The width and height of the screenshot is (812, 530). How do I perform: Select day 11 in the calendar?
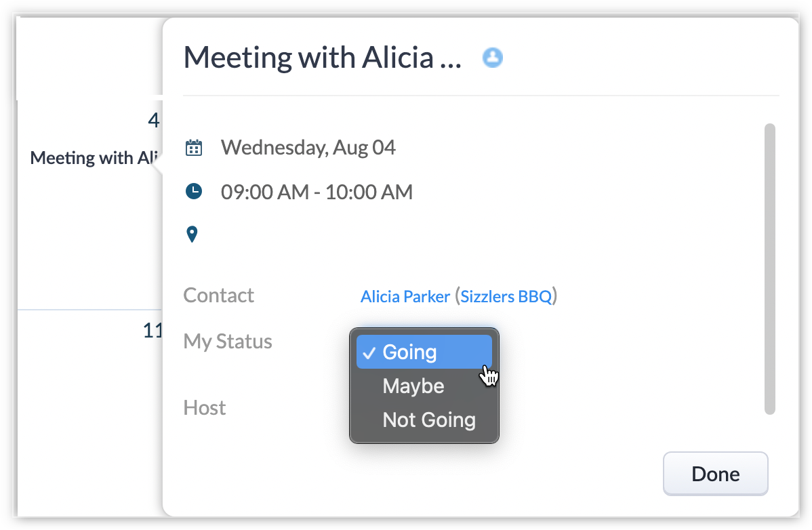click(x=153, y=331)
